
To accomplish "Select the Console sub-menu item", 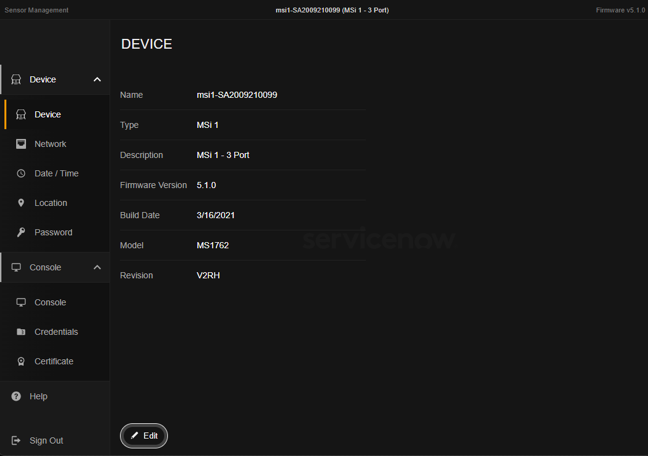I will click(57, 302).
